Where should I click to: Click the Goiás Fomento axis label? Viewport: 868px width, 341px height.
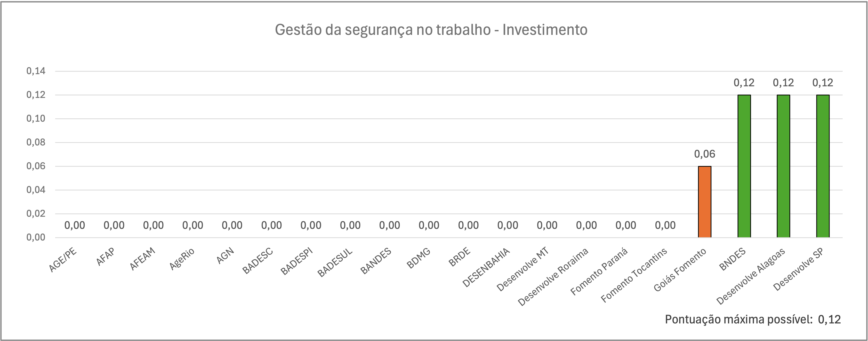pyautogui.click(x=680, y=270)
